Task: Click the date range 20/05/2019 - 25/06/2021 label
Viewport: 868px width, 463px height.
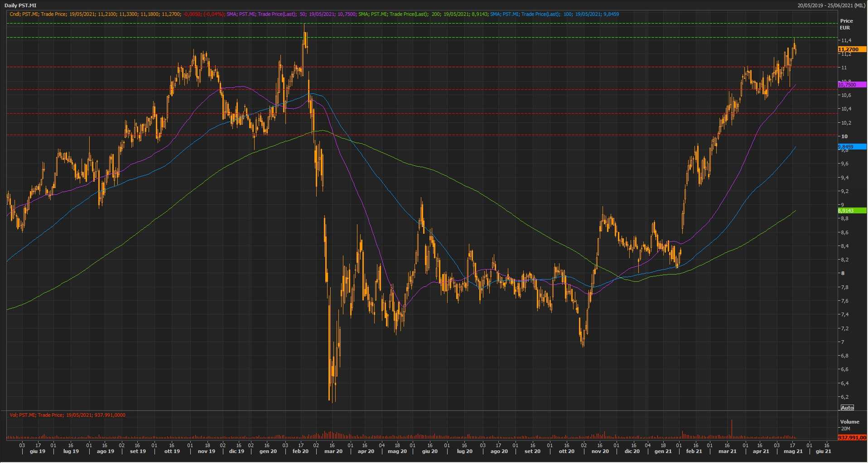Action: (831, 5)
